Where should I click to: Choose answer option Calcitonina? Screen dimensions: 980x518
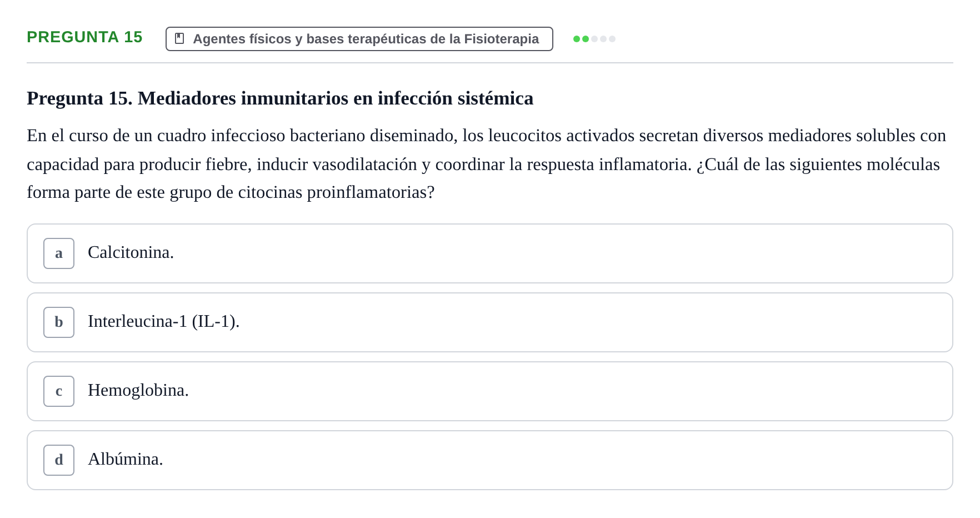(490, 253)
